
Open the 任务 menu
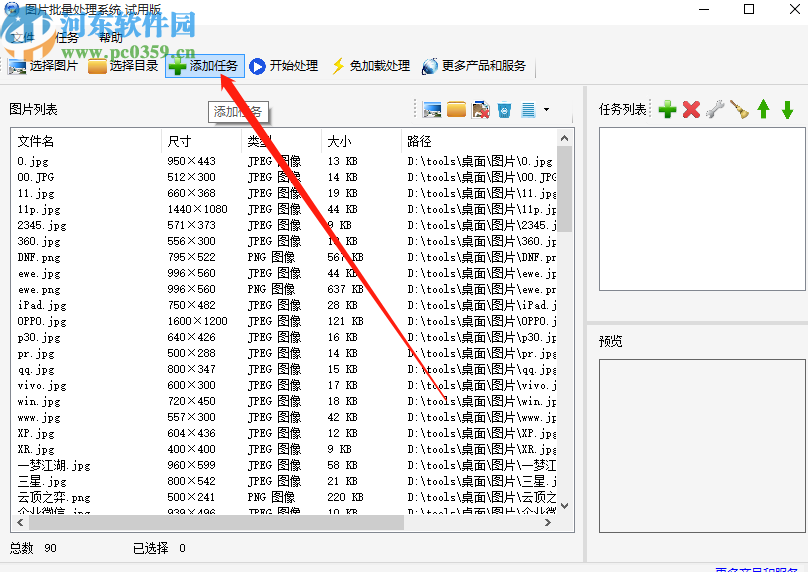tap(66, 38)
